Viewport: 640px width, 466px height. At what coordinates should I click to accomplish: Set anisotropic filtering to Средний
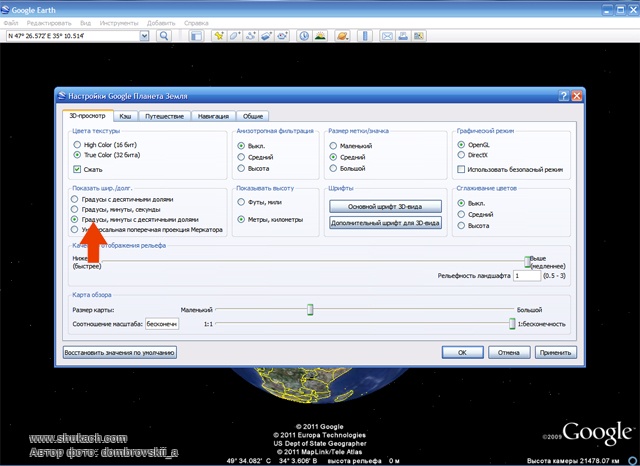(x=241, y=157)
